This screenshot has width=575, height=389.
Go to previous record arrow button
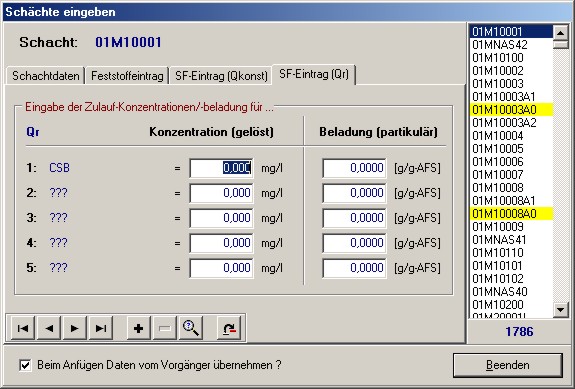(49, 328)
